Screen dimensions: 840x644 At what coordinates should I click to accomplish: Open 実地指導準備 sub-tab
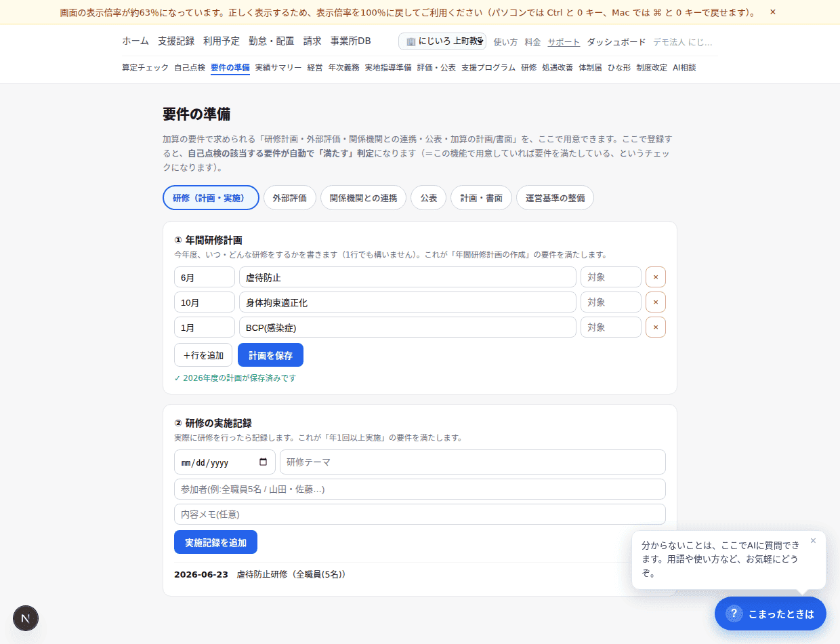(388, 68)
